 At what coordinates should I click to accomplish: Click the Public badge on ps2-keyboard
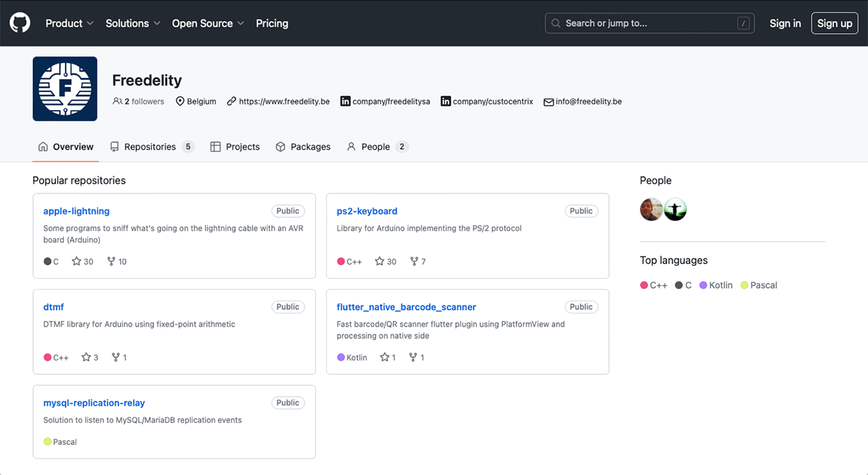click(582, 211)
